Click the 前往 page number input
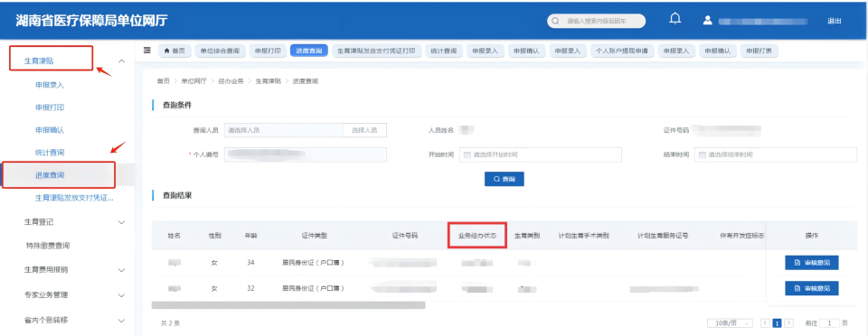The width and height of the screenshot is (868, 336). pos(830,322)
